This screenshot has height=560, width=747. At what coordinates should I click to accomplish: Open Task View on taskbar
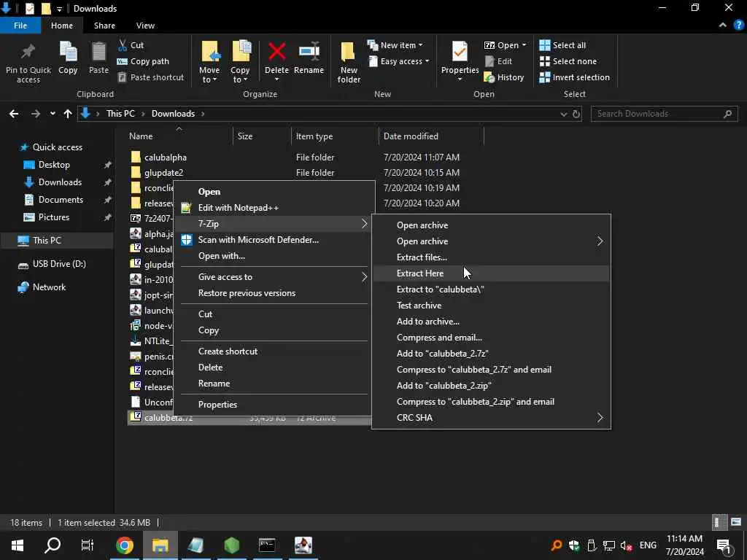(88, 545)
